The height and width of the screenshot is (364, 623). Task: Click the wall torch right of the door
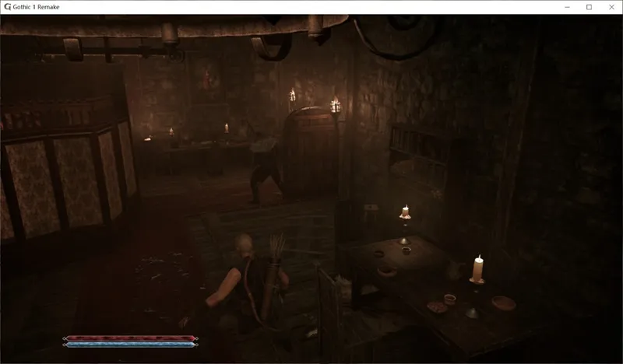pyautogui.click(x=336, y=105)
